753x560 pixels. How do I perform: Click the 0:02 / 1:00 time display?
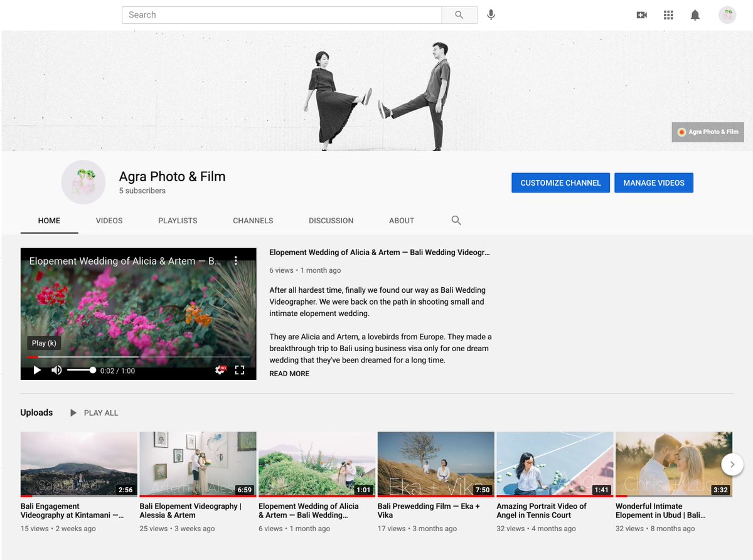pyautogui.click(x=117, y=371)
